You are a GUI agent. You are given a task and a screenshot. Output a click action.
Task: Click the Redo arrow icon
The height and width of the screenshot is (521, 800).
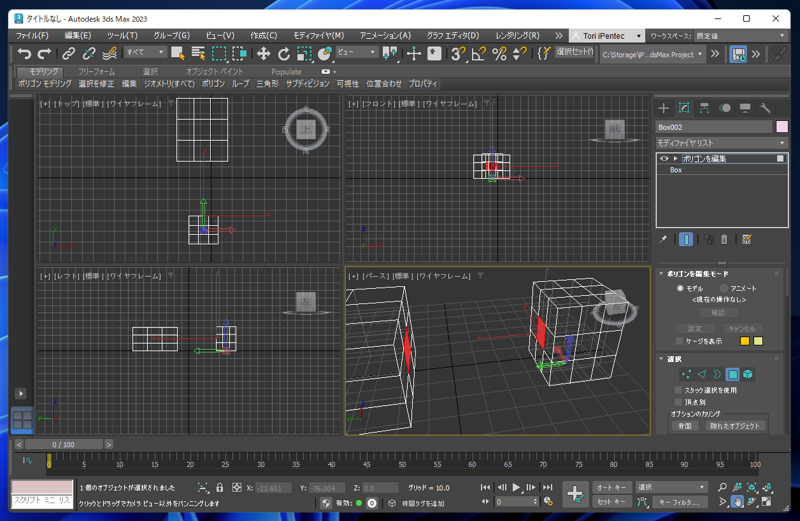tap(45, 54)
